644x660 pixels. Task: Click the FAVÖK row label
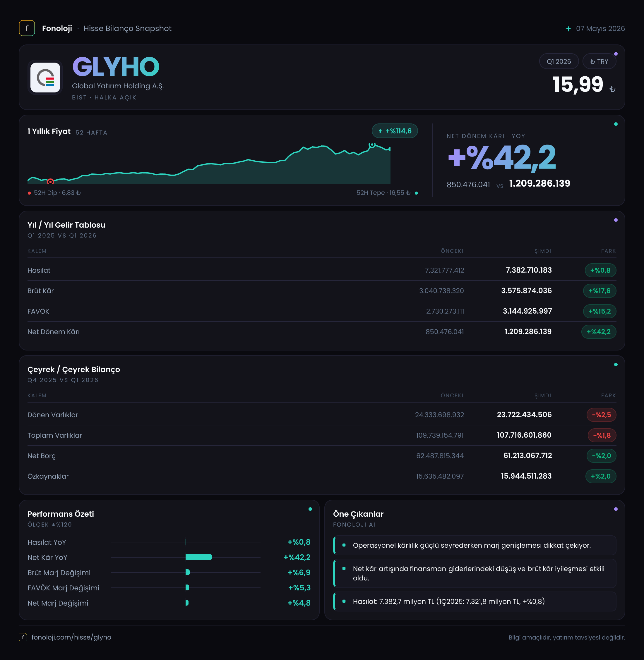tap(38, 311)
